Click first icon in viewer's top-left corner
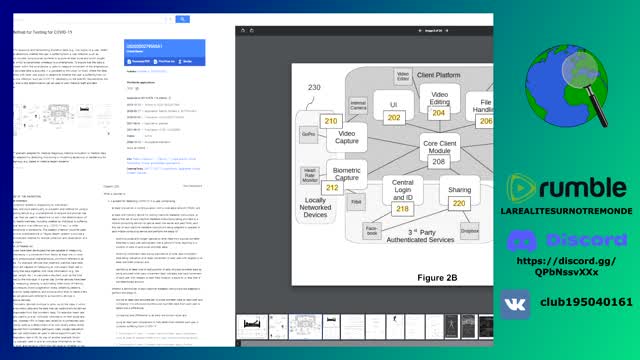This screenshot has height=360, width=640. click(243, 31)
